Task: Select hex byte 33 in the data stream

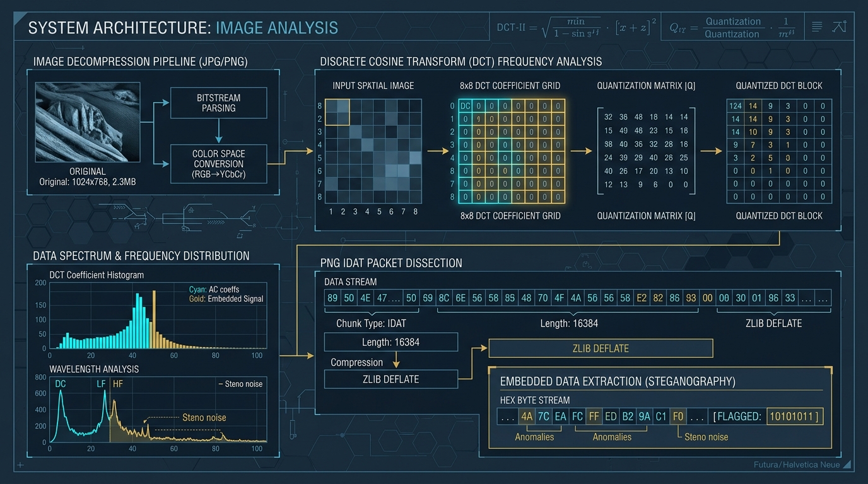Action: pyautogui.click(x=790, y=297)
